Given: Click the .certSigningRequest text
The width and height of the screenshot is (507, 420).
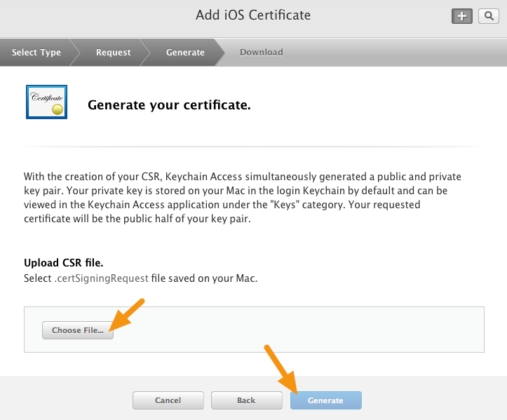Looking at the screenshot, I should pos(101,278).
